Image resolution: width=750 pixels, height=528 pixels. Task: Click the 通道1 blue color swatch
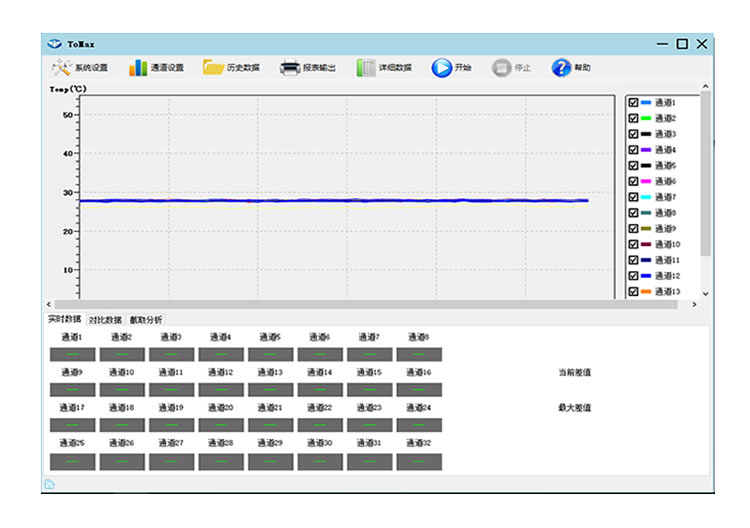(646, 102)
